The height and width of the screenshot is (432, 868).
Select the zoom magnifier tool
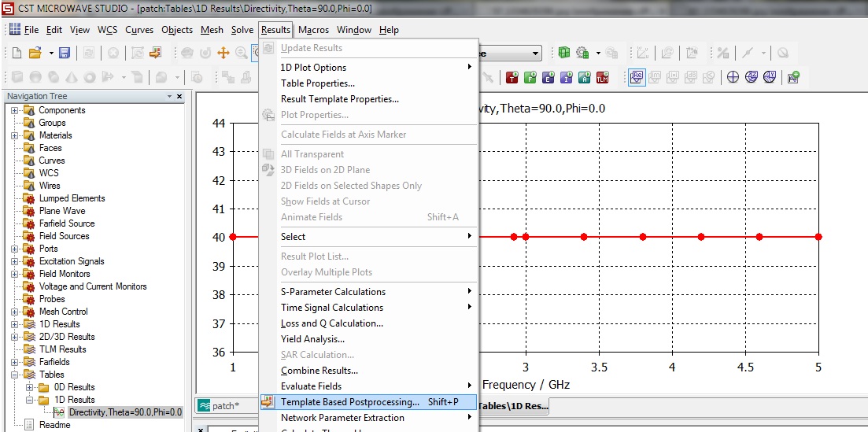[242, 54]
